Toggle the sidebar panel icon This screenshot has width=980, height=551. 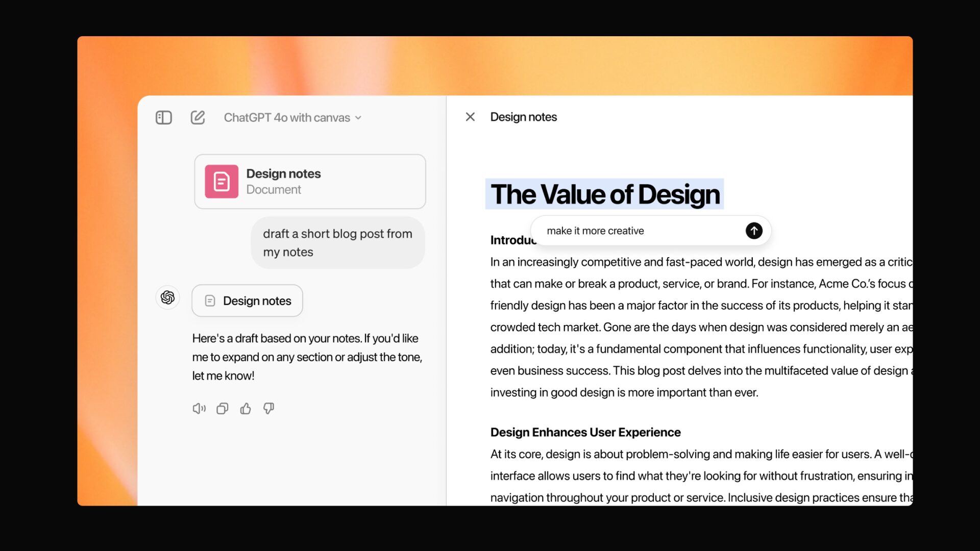163,118
